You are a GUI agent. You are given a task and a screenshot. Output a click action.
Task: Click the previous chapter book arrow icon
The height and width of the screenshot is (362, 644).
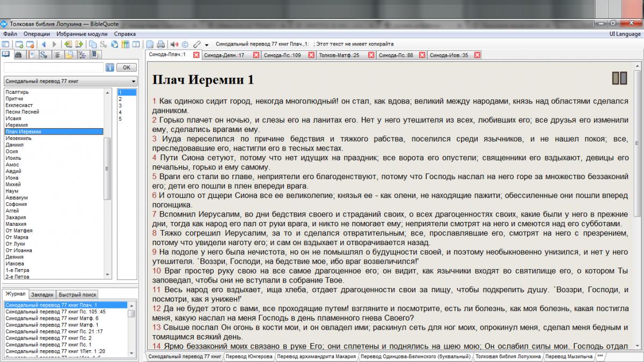68,44
